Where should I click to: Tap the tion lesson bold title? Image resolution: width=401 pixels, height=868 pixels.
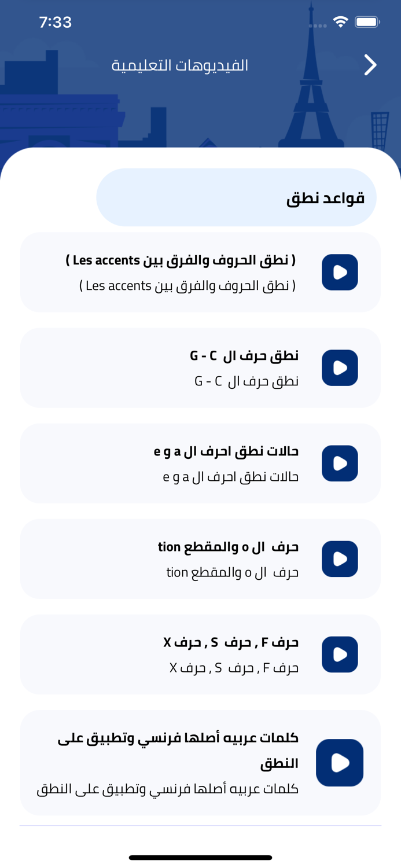click(x=228, y=547)
